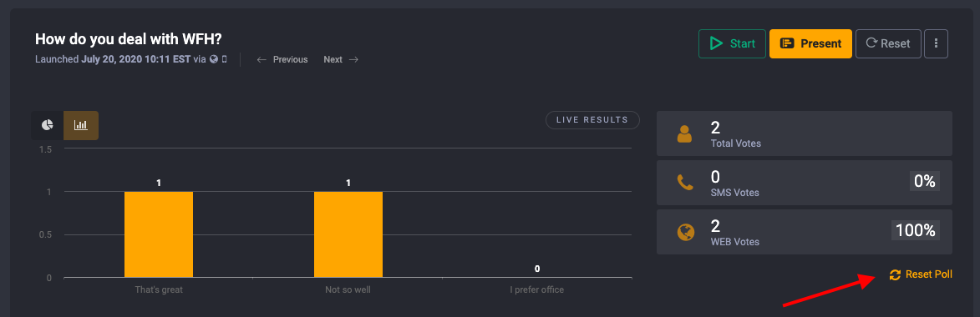Click the globe web icon near launch date

pyautogui.click(x=214, y=60)
